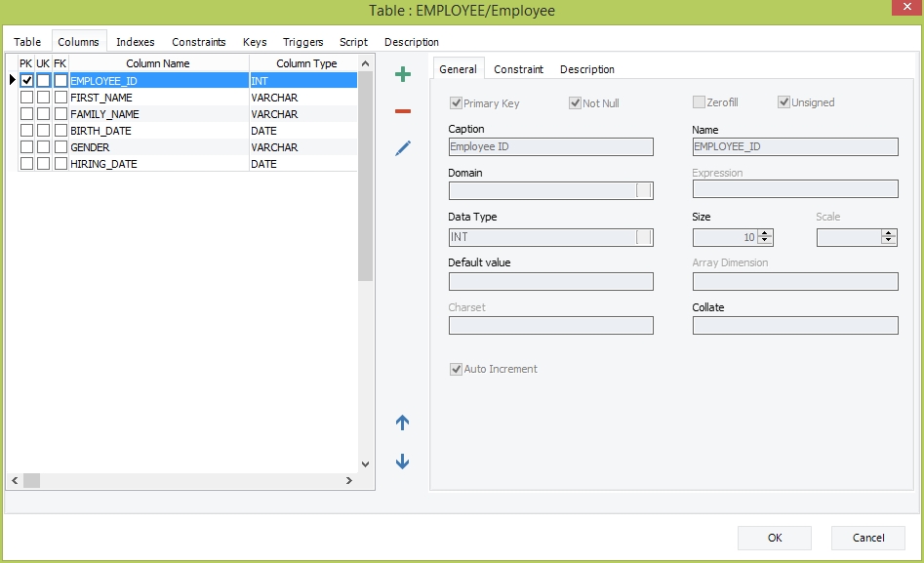Increase Scale value with spinner up arrow

point(888,233)
